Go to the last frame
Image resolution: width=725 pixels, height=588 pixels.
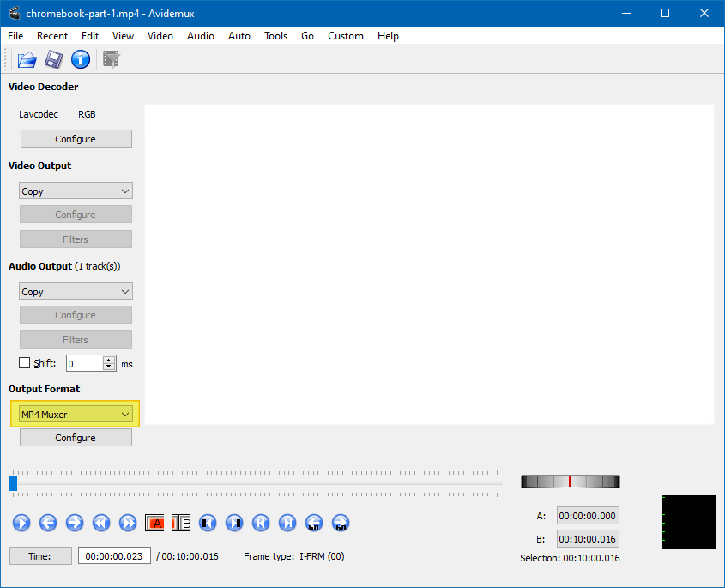pyautogui.click(x=287, y=524)
